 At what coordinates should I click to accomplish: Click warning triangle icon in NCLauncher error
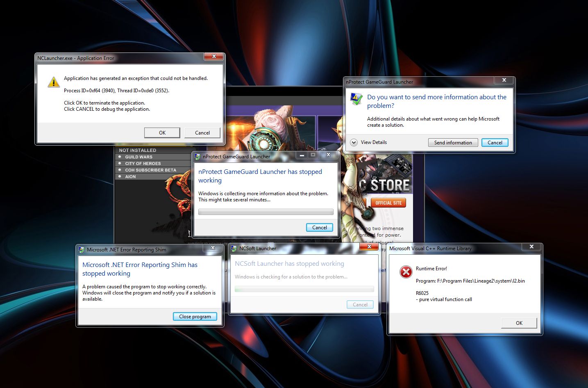[x=54, y=82]
